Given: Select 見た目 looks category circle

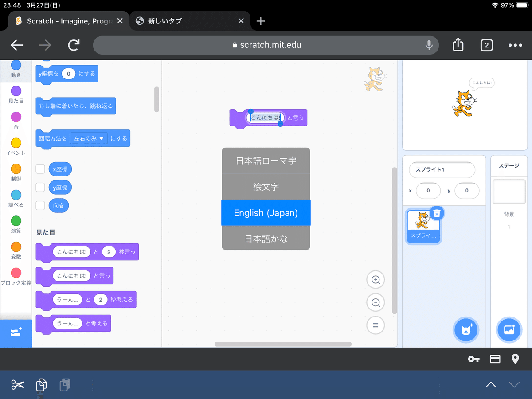Looking at the screenshot, I should click(x=16, y=91).
